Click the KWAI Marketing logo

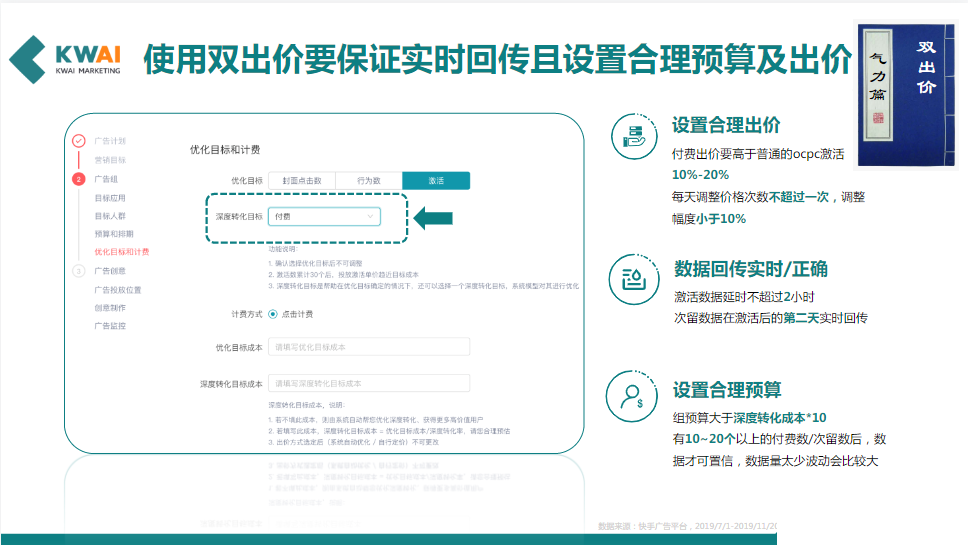coord(65,59)
